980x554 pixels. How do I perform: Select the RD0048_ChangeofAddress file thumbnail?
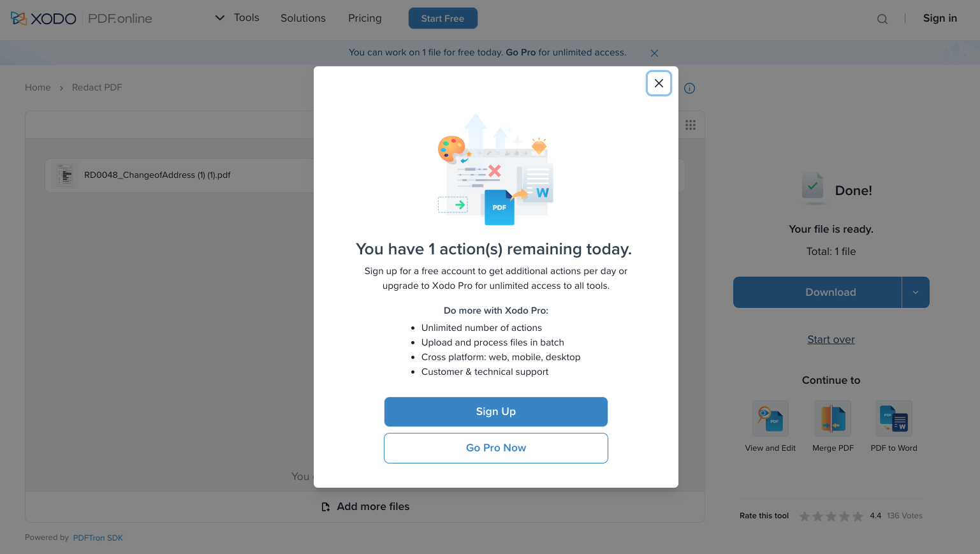tap(65, 175)
